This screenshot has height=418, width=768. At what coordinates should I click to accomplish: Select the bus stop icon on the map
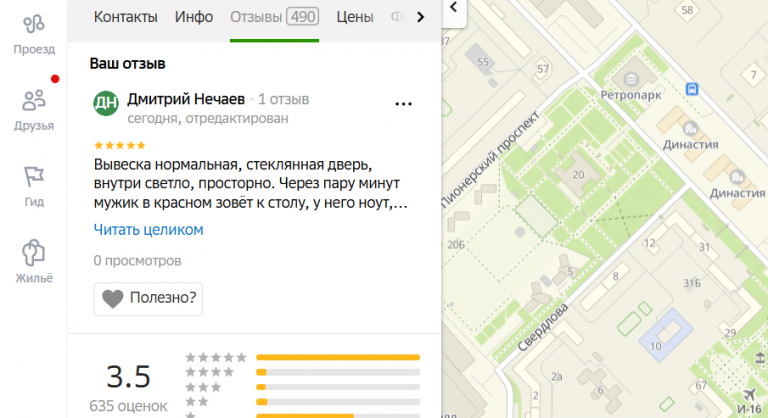click(x=692, y=89)
